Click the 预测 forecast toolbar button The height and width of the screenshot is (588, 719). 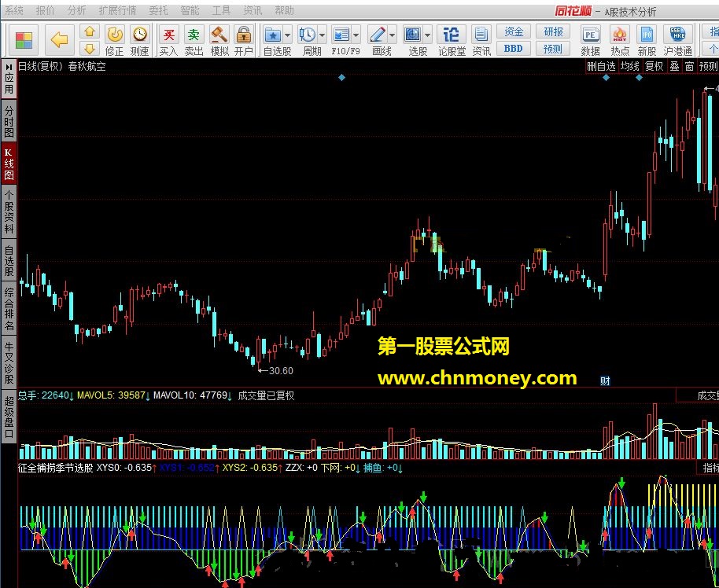pos(553,49)
